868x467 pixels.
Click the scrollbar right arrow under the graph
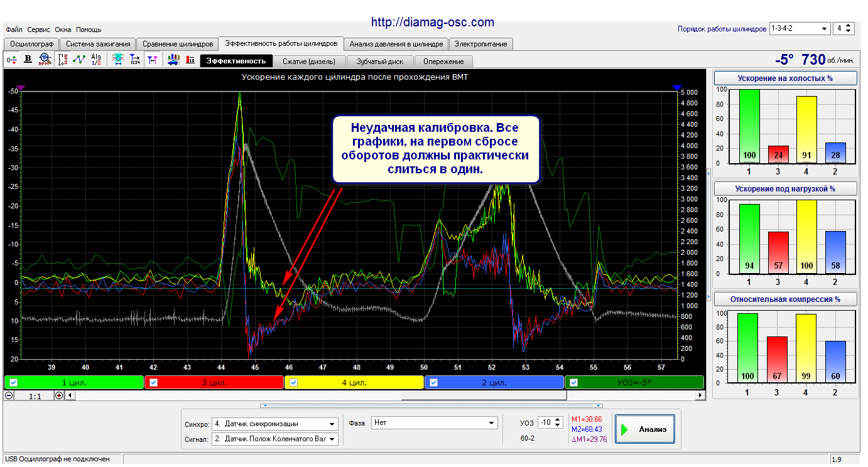700,395
